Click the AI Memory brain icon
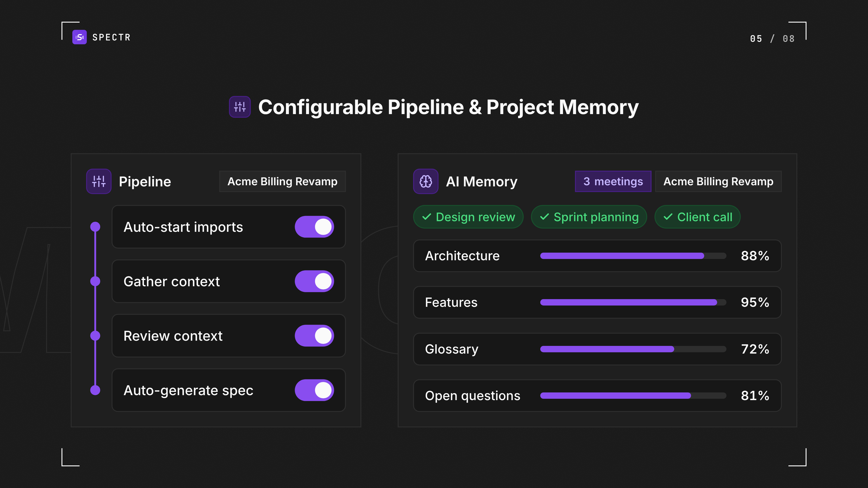 (x=426, y=181)
